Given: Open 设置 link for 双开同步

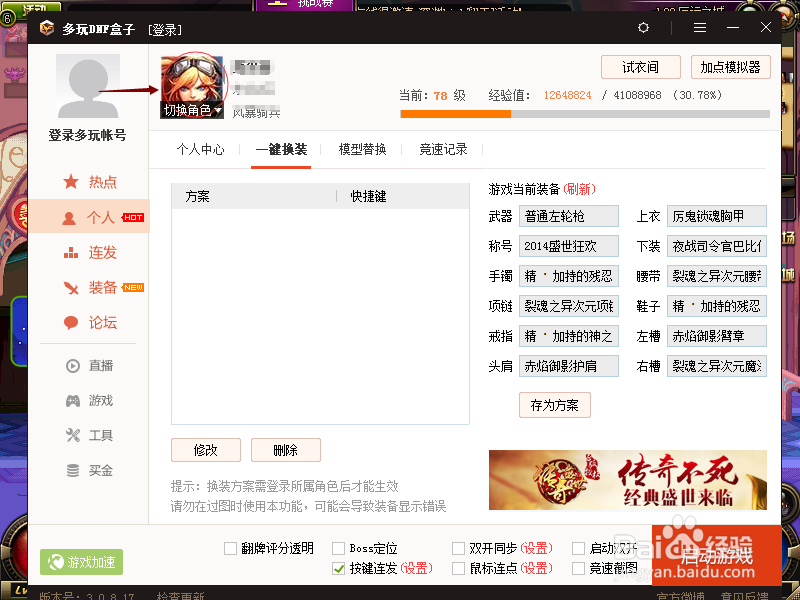Looking at the screenshot, I should pyautogui.click(x=537, y=548).
